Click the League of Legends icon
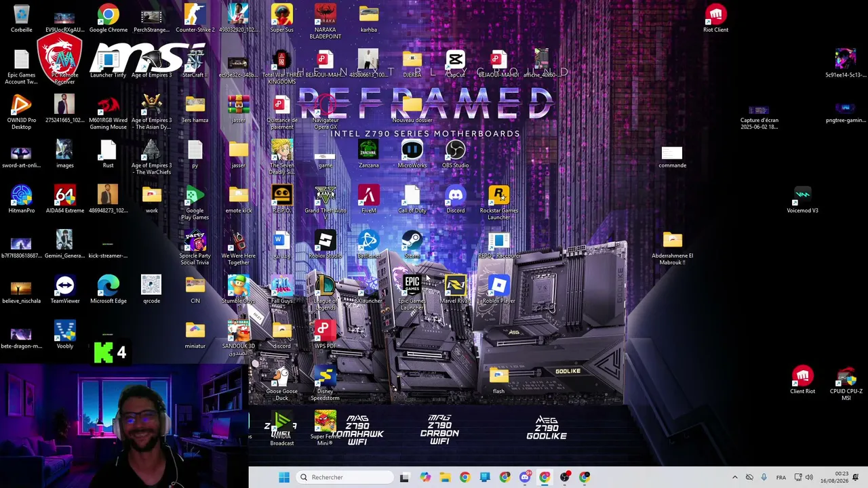The image size is (868, 488). [x=325, y=293]
